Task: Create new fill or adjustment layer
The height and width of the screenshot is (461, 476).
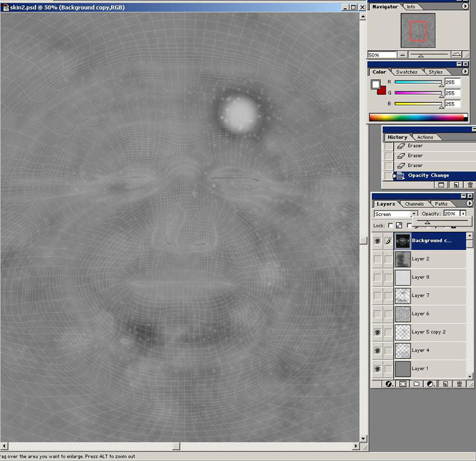Action: click(x=430, y=384)
